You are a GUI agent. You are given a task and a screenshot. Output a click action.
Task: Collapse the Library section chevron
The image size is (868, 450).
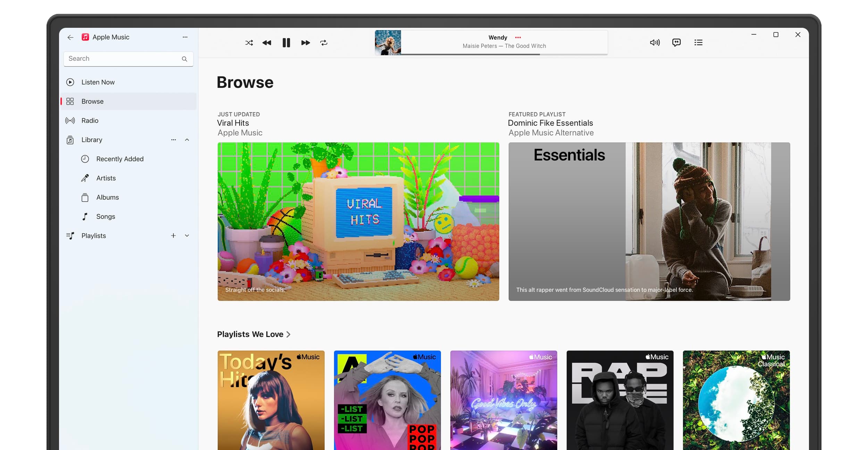pyautogui.click(x=187, y=140)
